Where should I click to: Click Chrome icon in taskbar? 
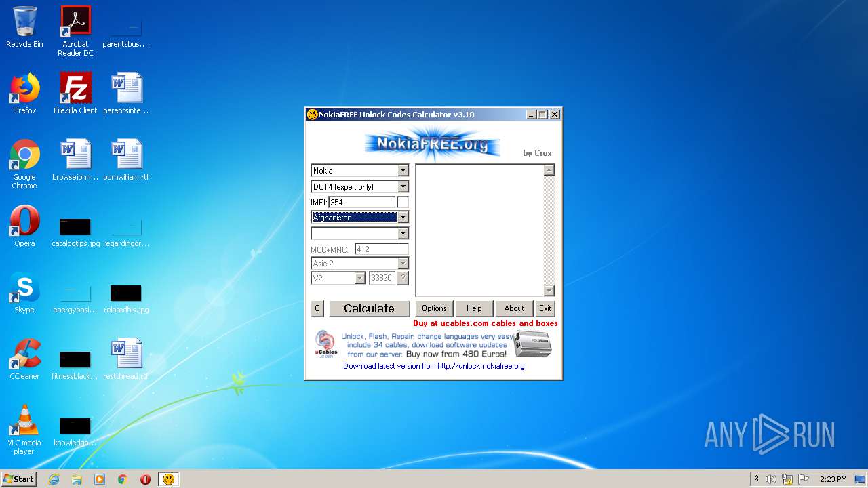tap(123, 479)
